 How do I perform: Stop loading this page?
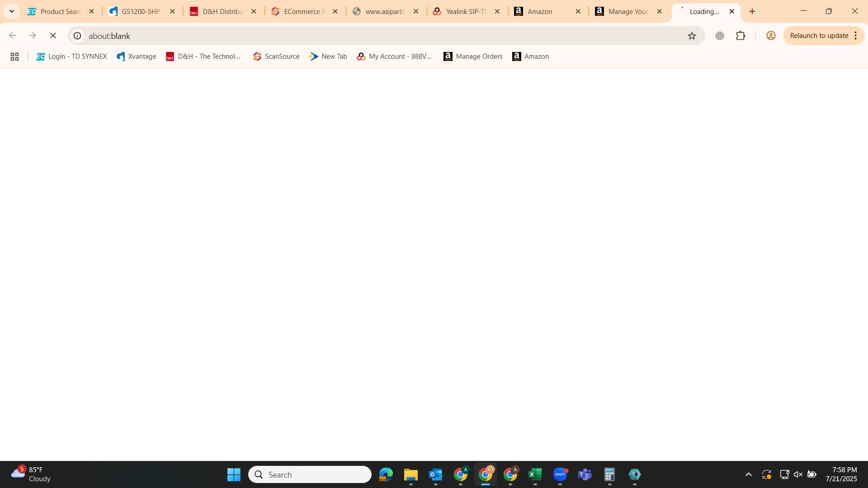pyautogui.click(x=53, y=35)
